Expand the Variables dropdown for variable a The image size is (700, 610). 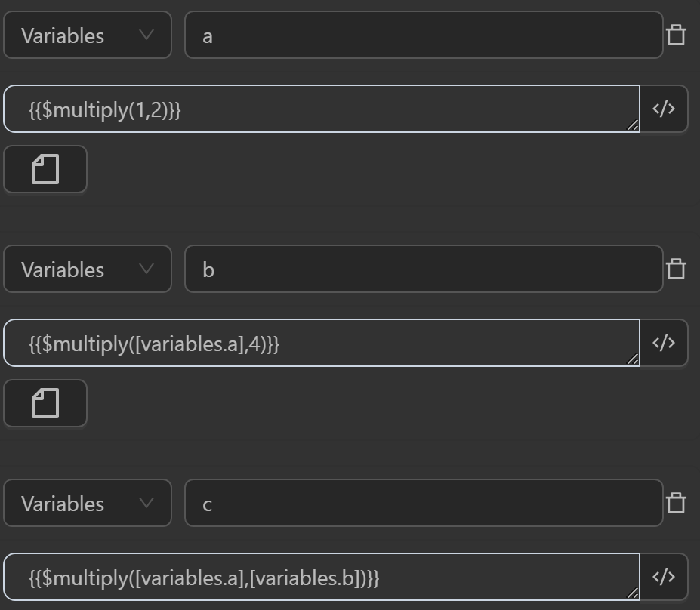[88, 35]
